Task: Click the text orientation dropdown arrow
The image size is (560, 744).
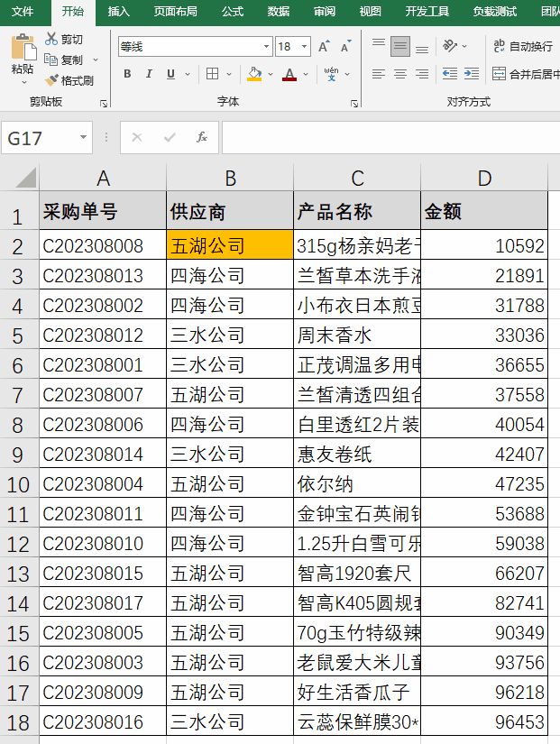Action: 464,47
